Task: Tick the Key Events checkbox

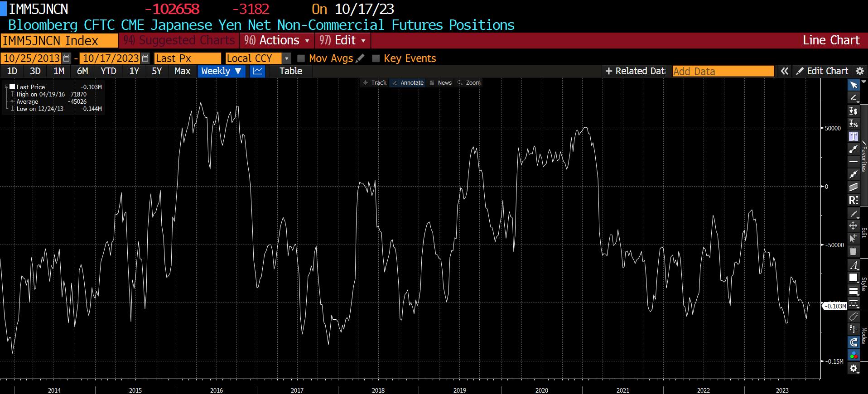Action: [x=376, y=58]
